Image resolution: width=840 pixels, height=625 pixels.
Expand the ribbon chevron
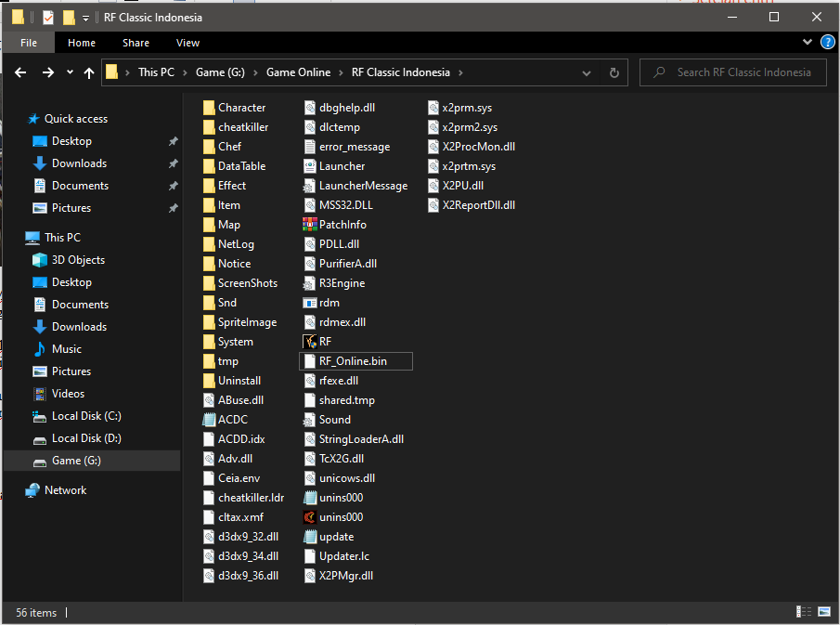click(x=807, y=42)
